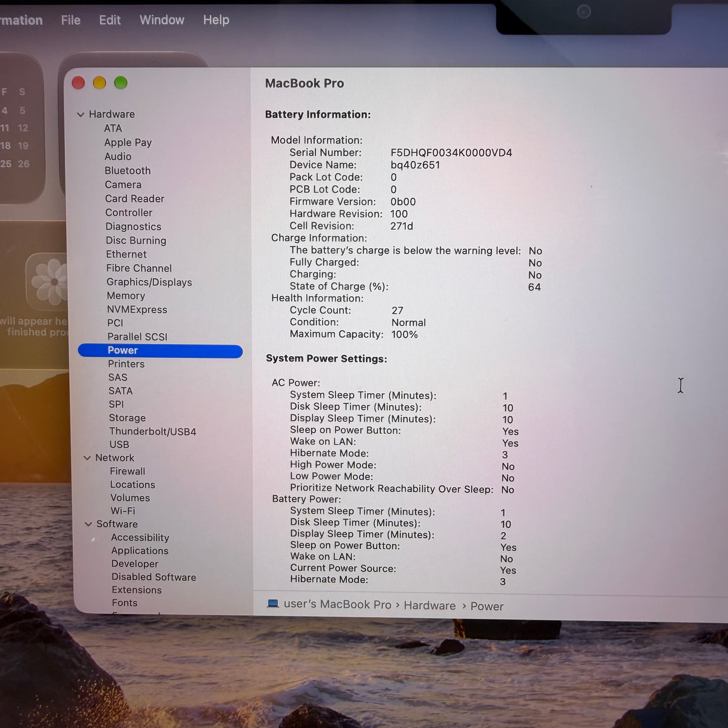This screenshot has width=728, height=728.
Task: Select SPI in the sidebar
Action: [116, 404]
